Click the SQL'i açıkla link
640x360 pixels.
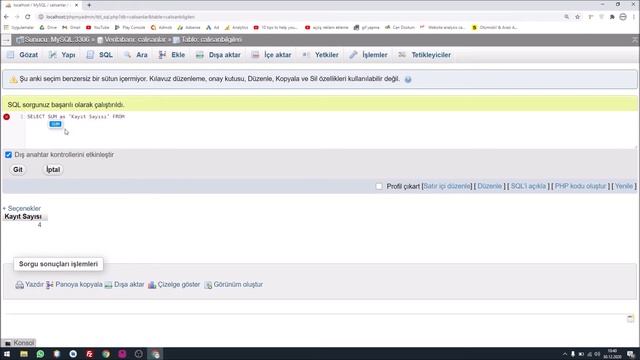point(528,186)
